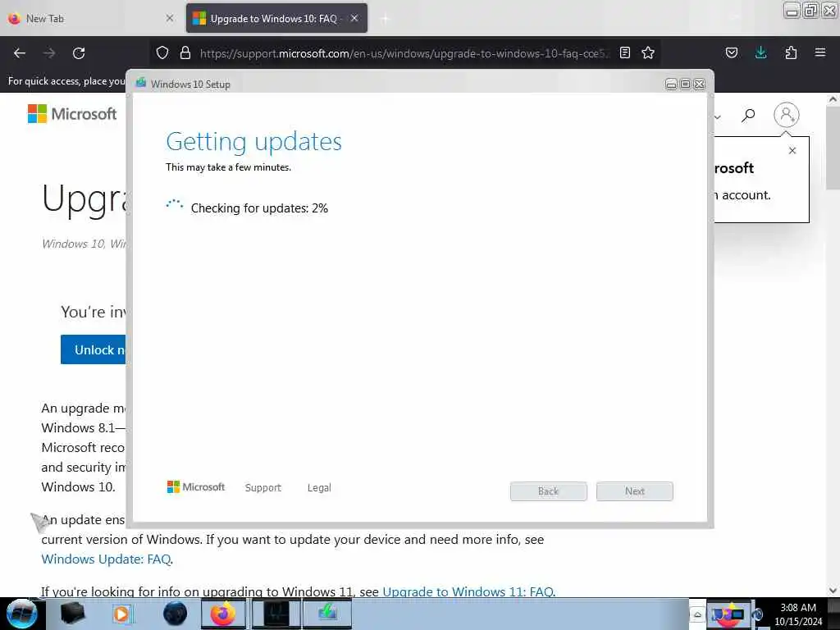The width and height of the screenshot is (840, 630).
Task: Open the Windows Start menu
Action: pyautogui.click(x=22, y=614)
